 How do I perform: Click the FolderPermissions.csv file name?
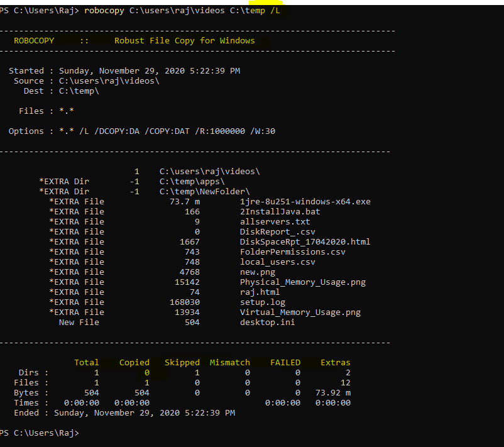tap(292, 251)
